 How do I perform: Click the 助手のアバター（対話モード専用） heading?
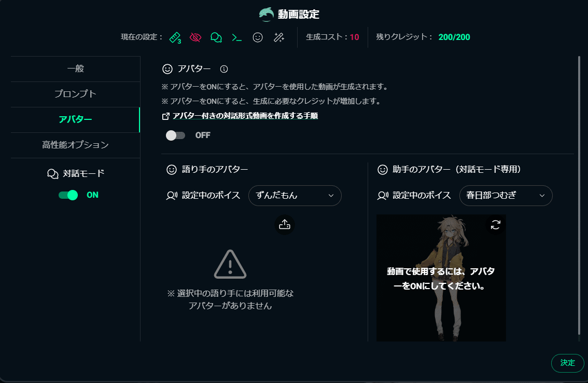pos(457,169)
